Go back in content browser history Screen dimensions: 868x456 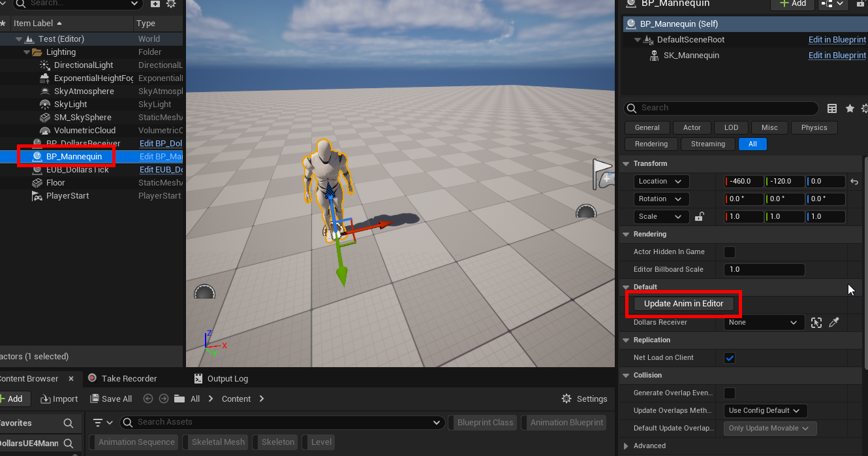point(148,399)
